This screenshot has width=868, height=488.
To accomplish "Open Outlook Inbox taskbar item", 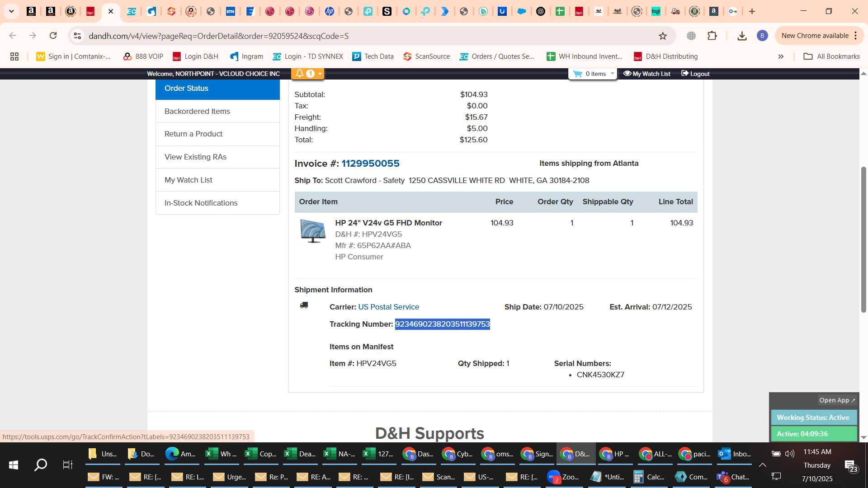I will click(x=735, y=454).
